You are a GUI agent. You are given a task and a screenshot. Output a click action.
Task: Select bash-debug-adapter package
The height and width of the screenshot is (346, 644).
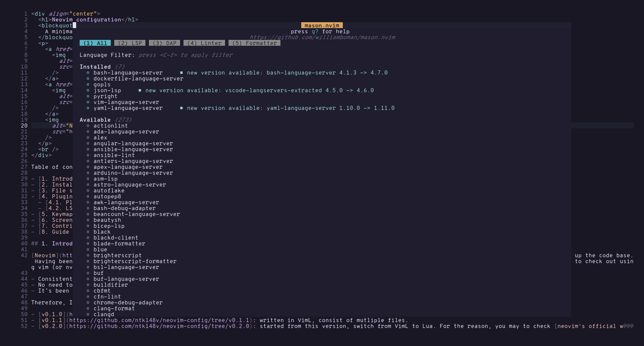coord(125,208)
